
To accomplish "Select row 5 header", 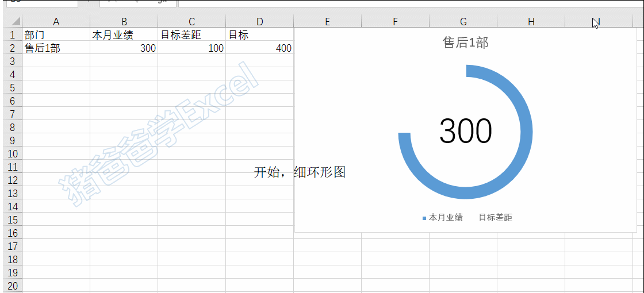I will coord(12,87).
